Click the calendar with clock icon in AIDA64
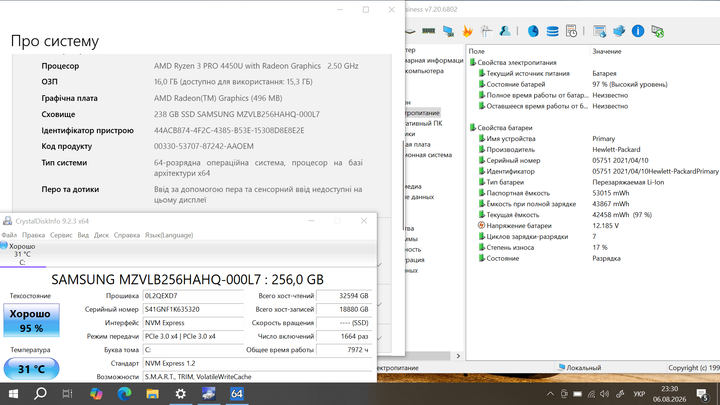720x405 pixels. (571, 31)
